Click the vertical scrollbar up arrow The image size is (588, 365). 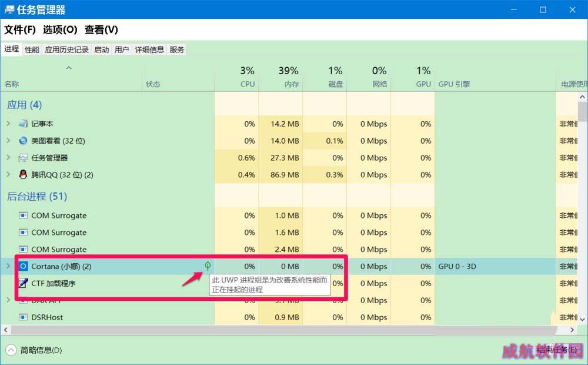coord(582,97)
